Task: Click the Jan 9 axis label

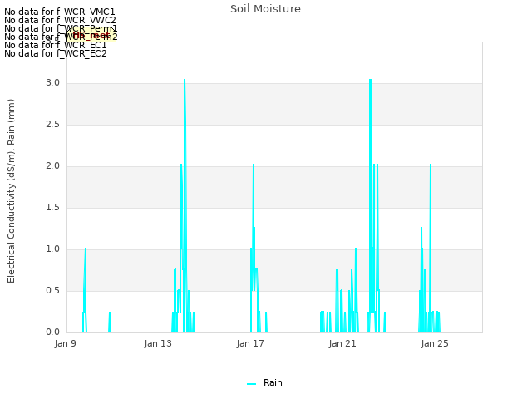Action: (65, 343)
